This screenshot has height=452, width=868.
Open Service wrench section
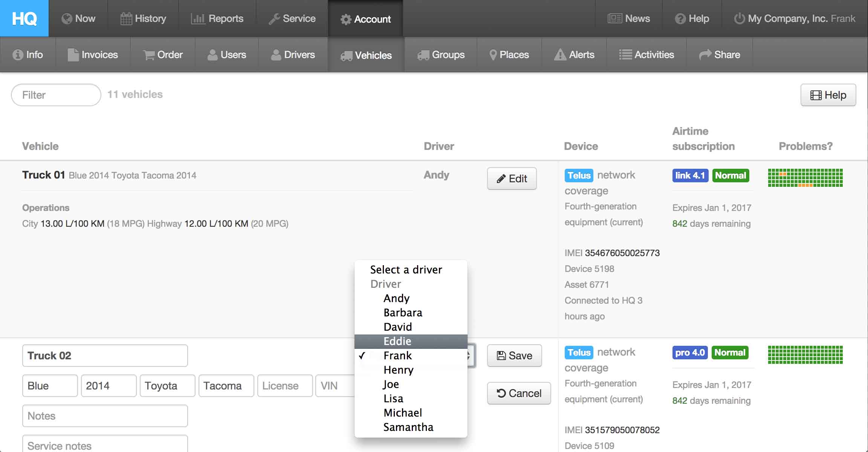[x=292, y=18]
